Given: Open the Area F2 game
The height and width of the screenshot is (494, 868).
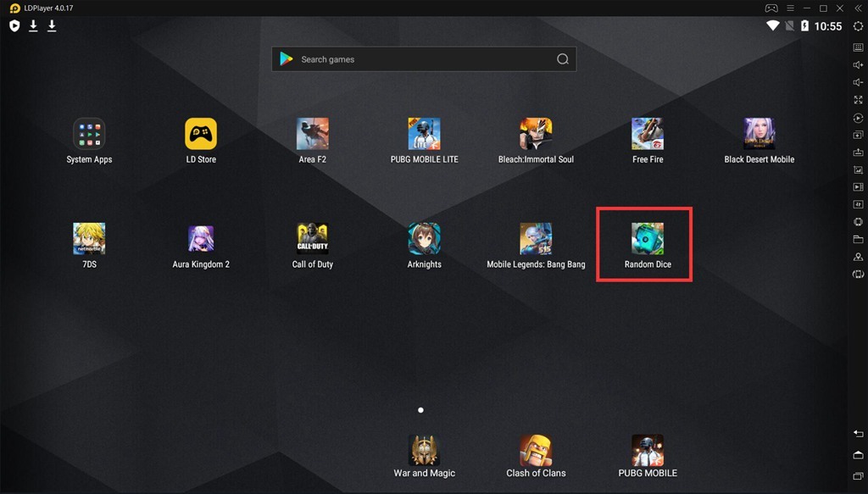Looking at the screenshot, I should [x=313, y=134].
